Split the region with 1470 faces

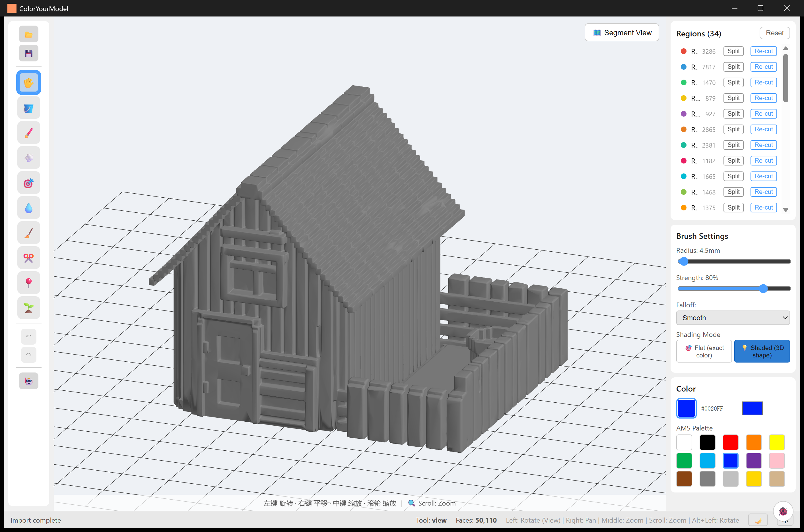point(733,82)
